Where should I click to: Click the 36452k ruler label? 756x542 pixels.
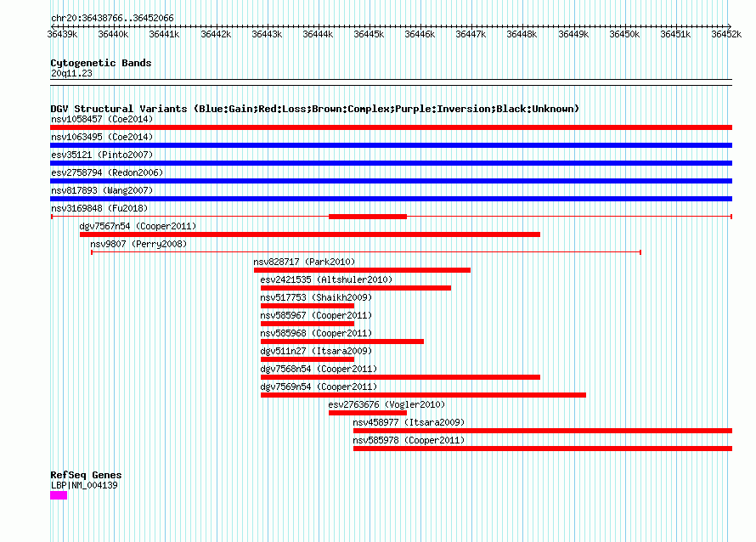click(726, 34)
